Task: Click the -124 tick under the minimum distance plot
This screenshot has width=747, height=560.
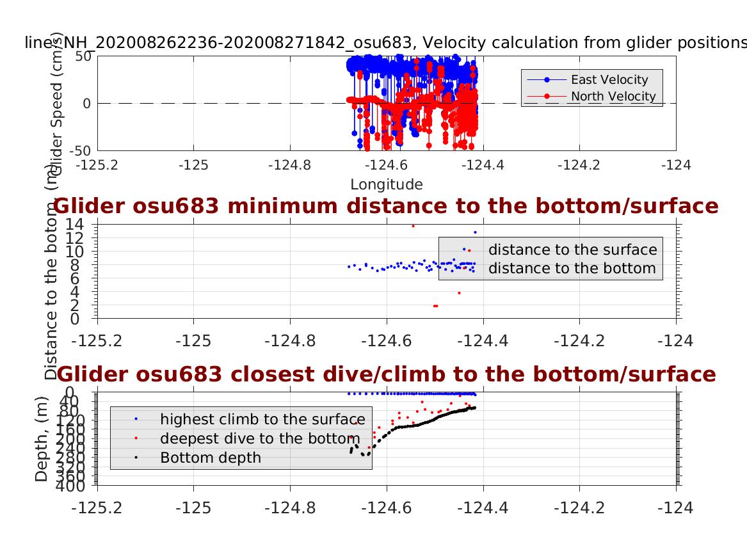Action: click(x=675, y=341)
